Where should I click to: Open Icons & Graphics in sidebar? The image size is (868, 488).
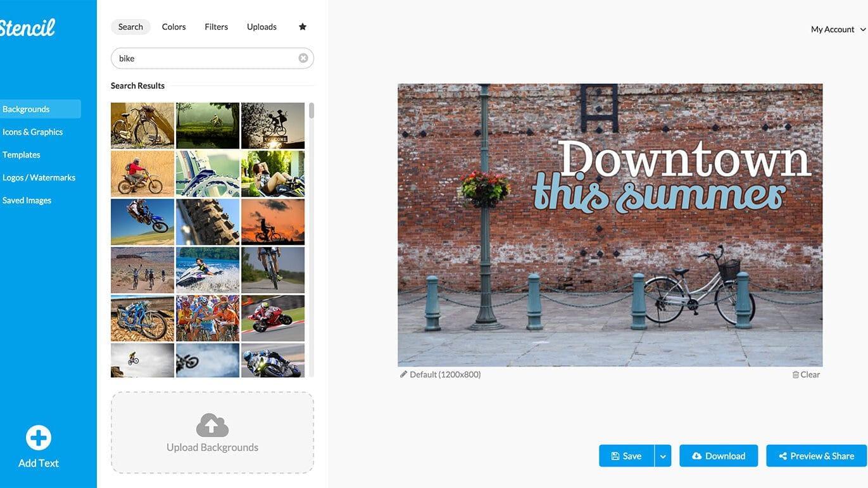click(33, 132)
